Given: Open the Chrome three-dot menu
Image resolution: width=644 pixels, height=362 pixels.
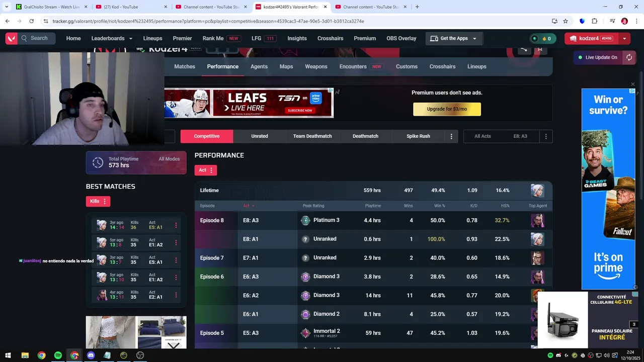Looking at the screenshot, I should (x=635, y=21).
